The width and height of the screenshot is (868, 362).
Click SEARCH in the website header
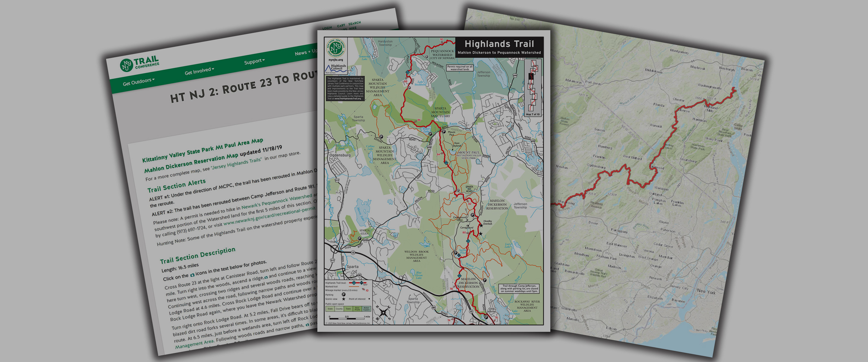coord(354,23)
